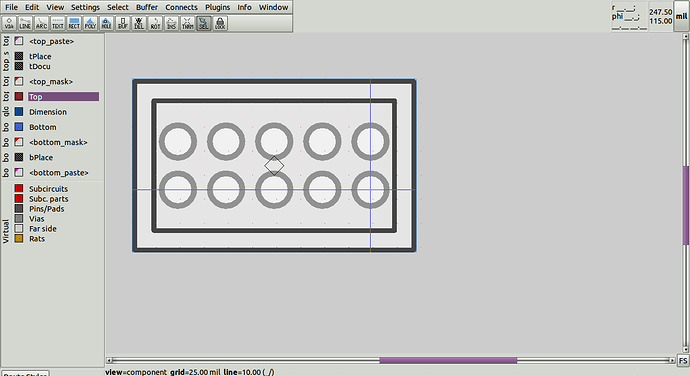The image size is (690, 376).
Task: Toggle visibility of the Rats layer
Action: [x=19, y=239]
